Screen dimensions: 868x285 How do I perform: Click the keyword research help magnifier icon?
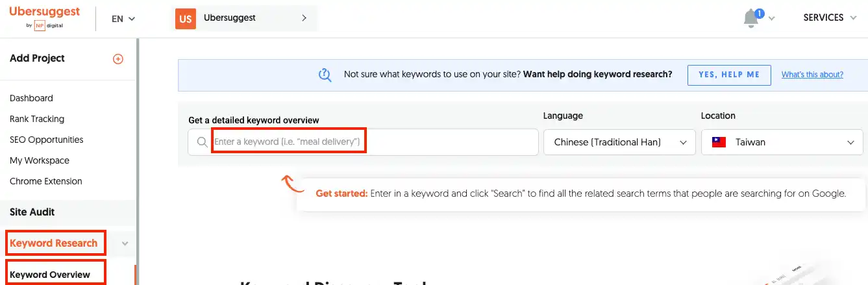pyautogui.click(x=325, y=75)
